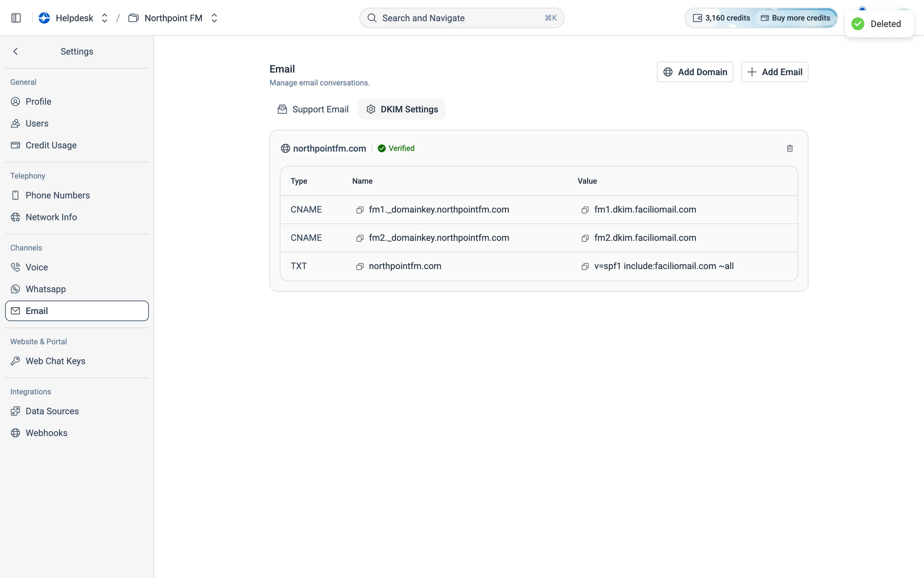Click the Add Domain button

click(695, 72)
